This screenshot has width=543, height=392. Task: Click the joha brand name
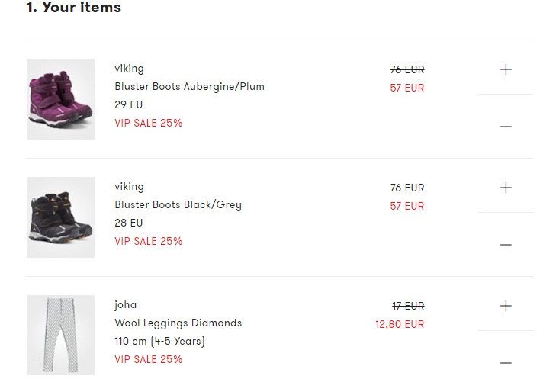click(126, 304)
